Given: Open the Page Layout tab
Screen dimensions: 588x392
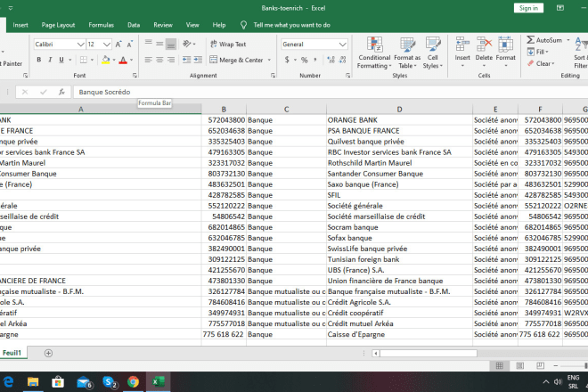Looking at the screenshot, I should 58,25.
